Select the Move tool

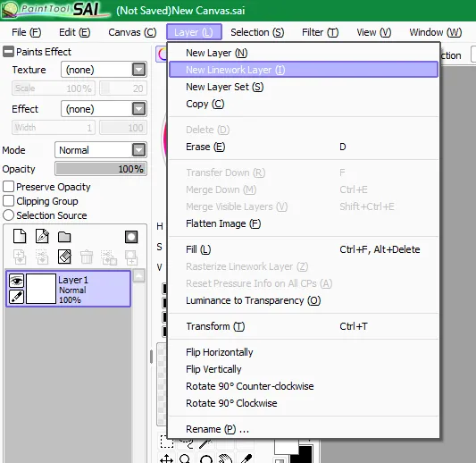click(167, 459)
